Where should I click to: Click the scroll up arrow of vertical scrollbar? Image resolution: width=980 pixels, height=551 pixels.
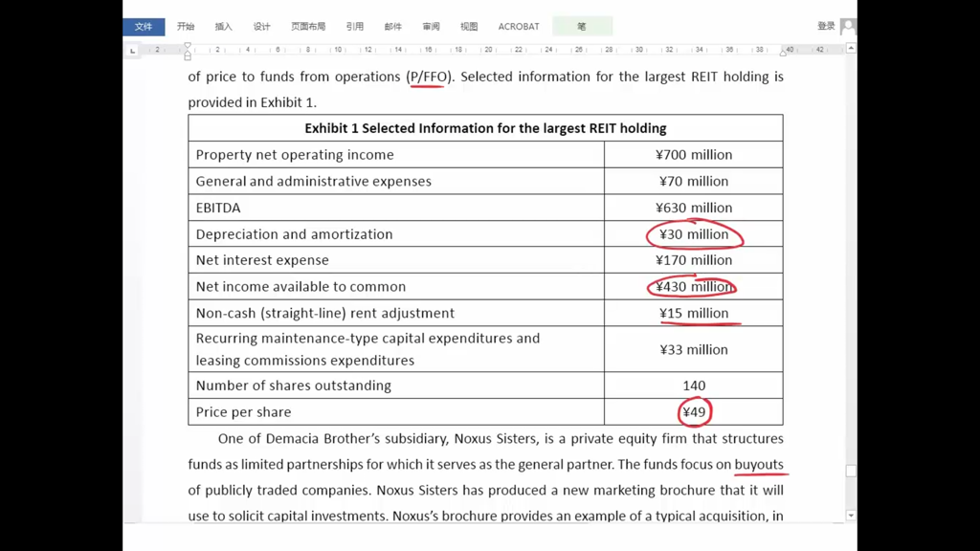pyautogui.click(x=851, y=48)
